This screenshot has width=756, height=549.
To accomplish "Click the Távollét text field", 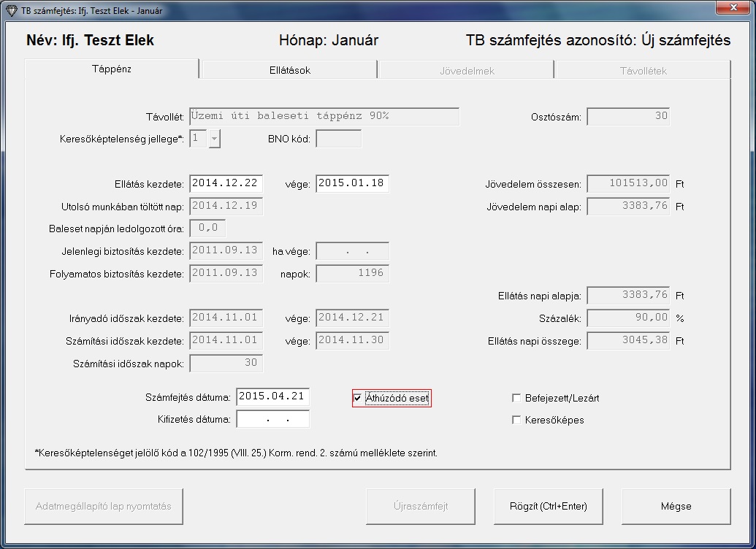I will coord(324,117).
